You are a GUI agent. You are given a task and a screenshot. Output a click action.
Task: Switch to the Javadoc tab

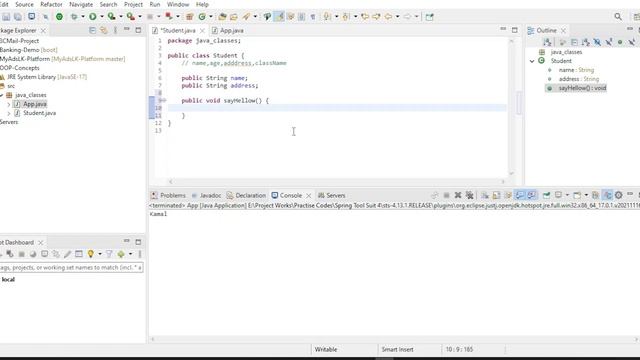tap(206, 195)
